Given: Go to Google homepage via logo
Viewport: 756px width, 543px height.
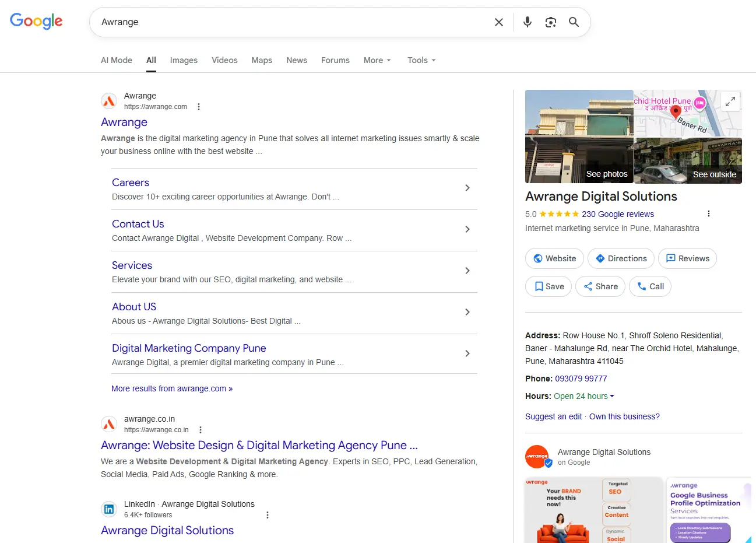Looking at the screenshot, I should coord(36,22).
